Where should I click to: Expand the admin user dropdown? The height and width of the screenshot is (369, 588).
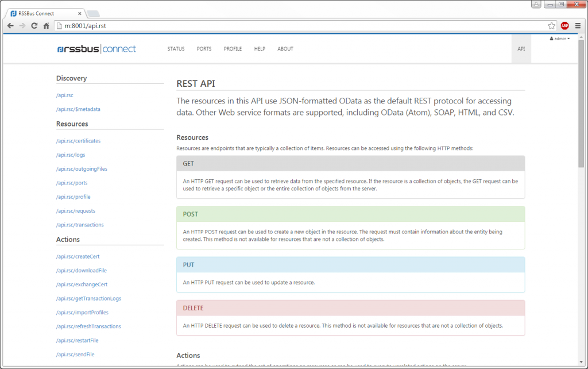tap(560, 39)
